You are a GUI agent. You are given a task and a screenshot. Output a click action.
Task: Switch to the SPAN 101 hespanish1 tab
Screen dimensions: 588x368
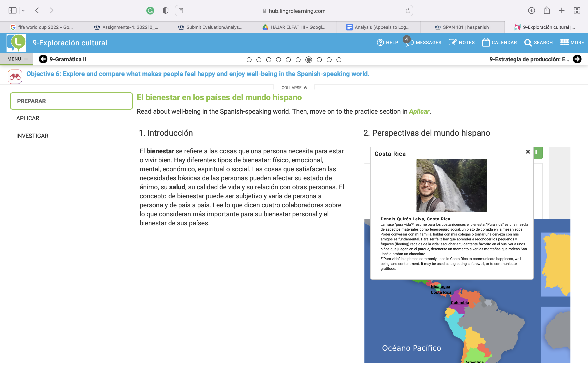pos(462,27)
